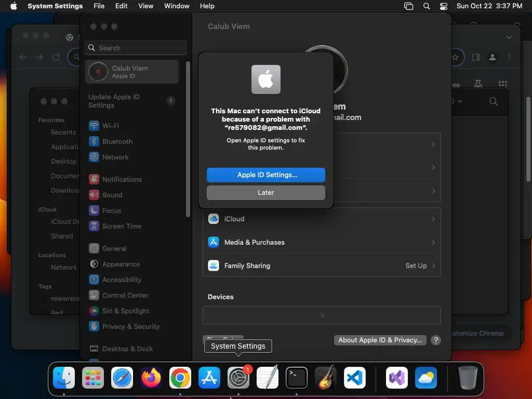Click Chrome's reload button in background window
Viewport: 532px width, 399px height.
(x=56, y=57)
